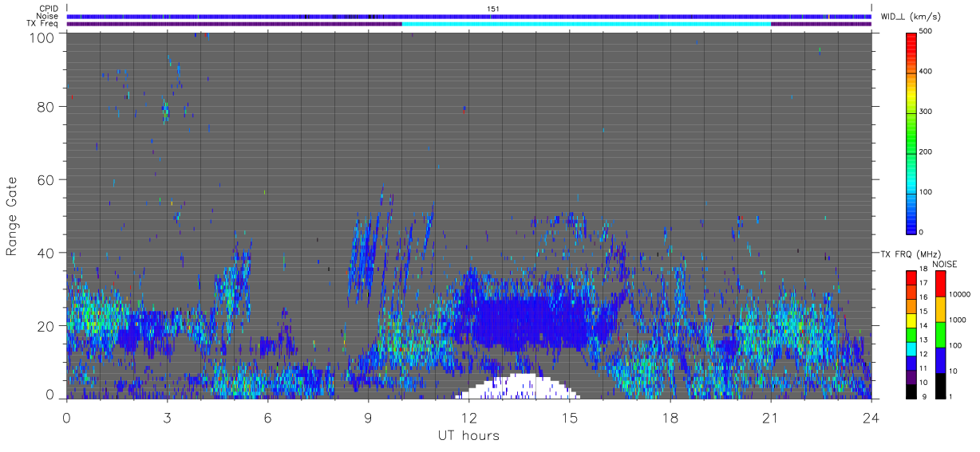The image size is (980, 452).
Task: Pick the purple 10-11 MHz swatch
Action: tap(911, 377)
